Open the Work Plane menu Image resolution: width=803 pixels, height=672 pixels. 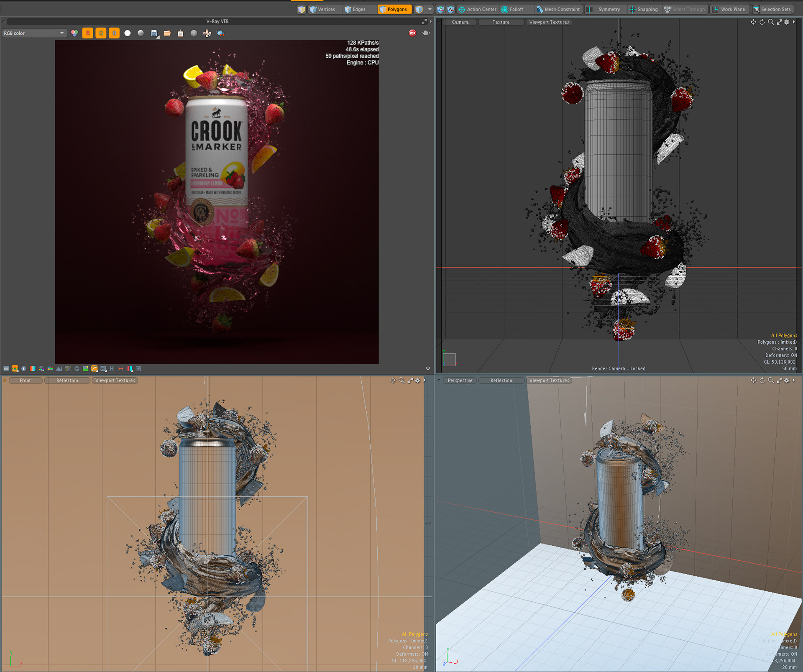point(729,9)
